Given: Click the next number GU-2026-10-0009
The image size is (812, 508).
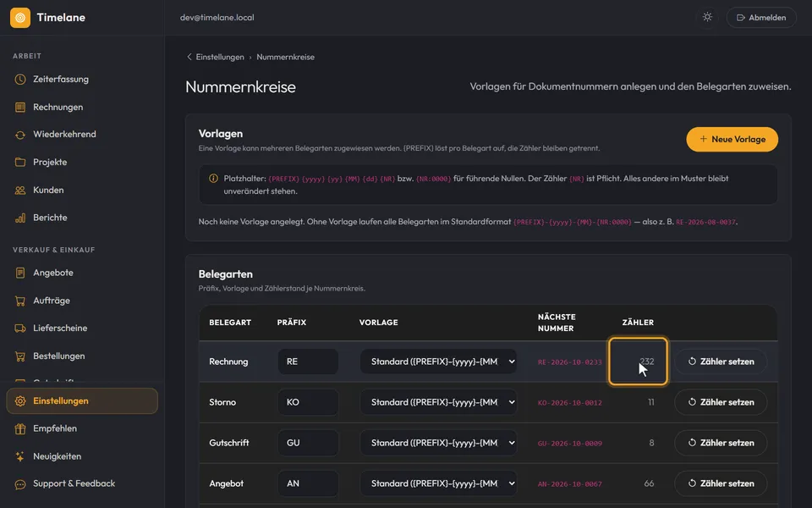Looking at the screenshot, I should click(x=569, y=444).
